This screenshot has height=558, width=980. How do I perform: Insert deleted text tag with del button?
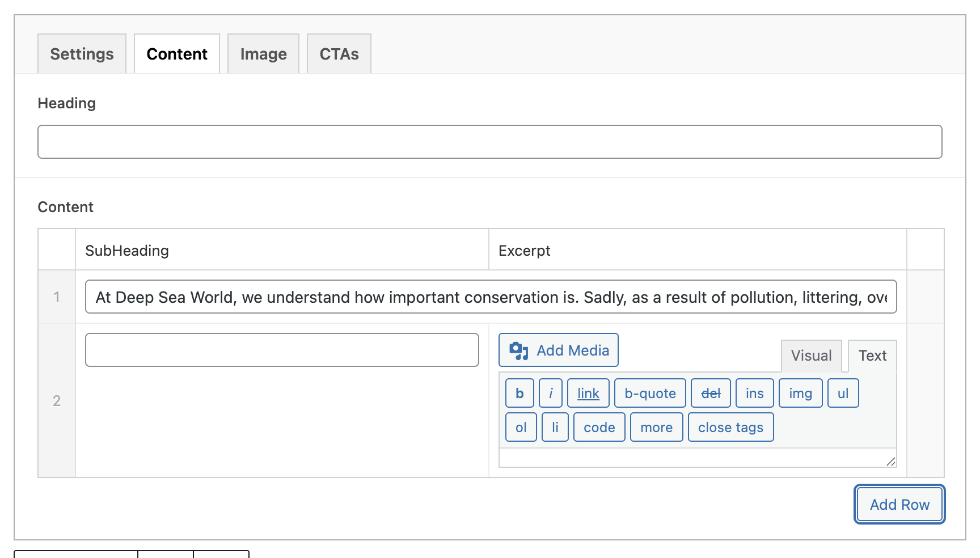(711, 393)
